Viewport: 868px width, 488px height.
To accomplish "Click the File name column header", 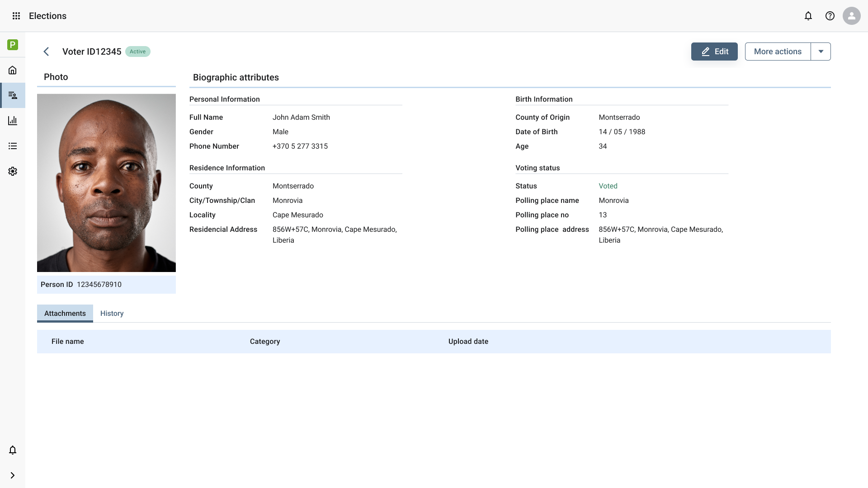I will (x=68, y=342).
